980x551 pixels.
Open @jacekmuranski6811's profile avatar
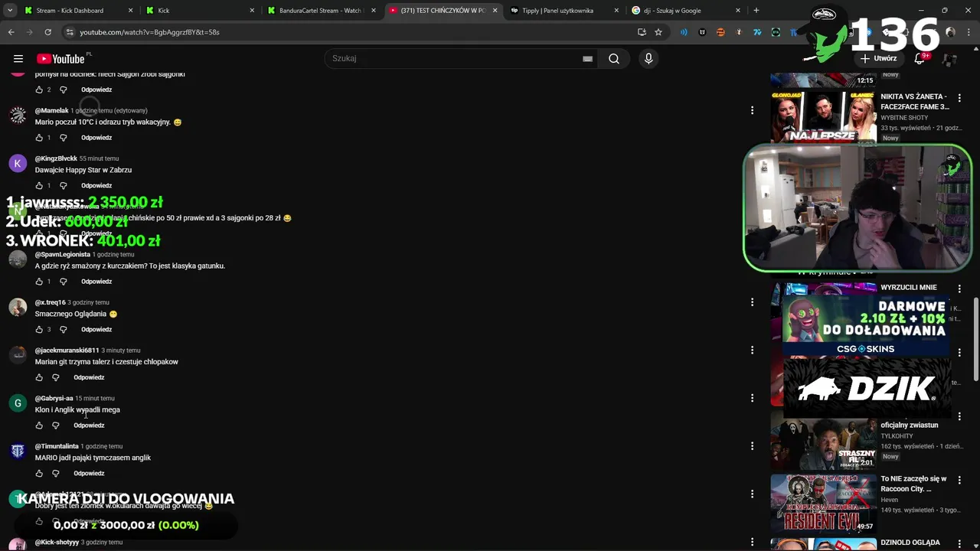click(x=18, y=356)
